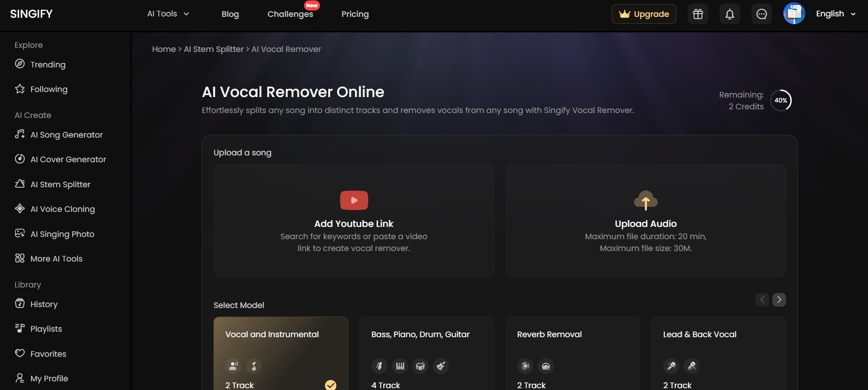The width and height of the screenshot is (868, 390).
Task: Click the 'Remaining: 2 Credits' text
Action: (x=741, y=100)
